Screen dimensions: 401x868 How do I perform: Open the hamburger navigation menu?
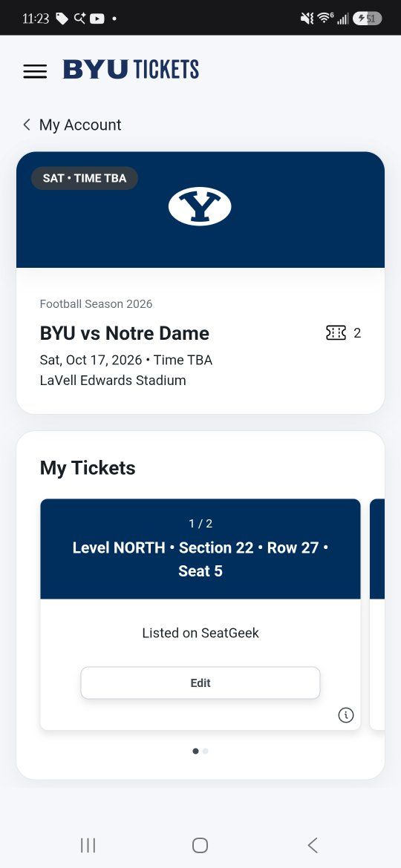35,71
